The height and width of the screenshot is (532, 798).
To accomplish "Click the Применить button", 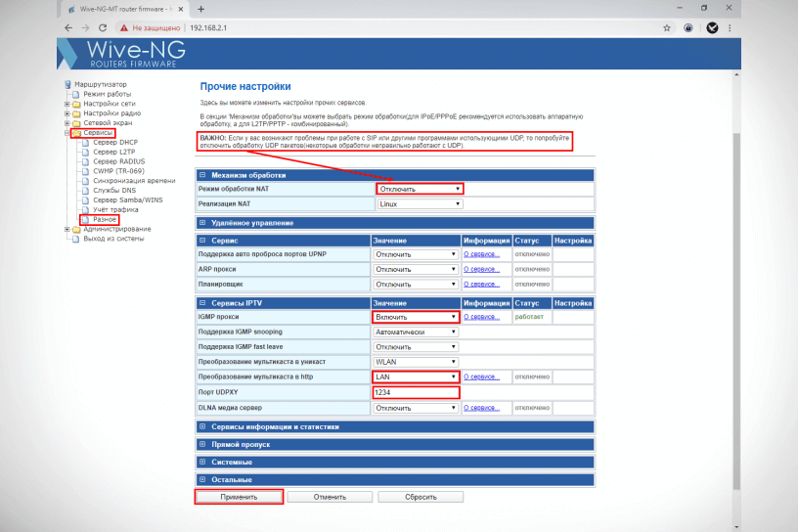I will [239, 497].
